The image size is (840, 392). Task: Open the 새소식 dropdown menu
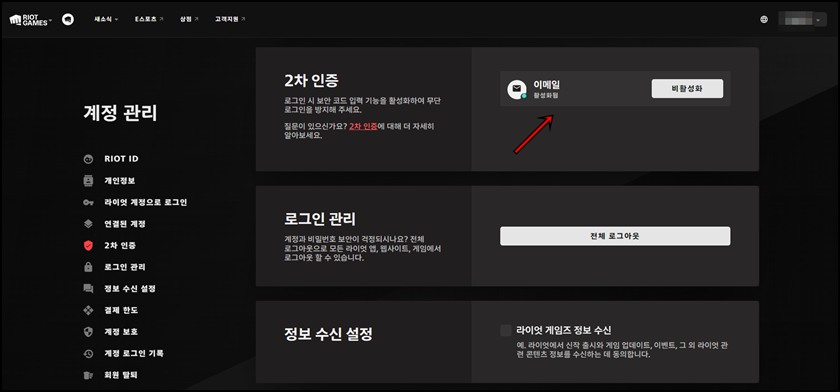point(106,19)
